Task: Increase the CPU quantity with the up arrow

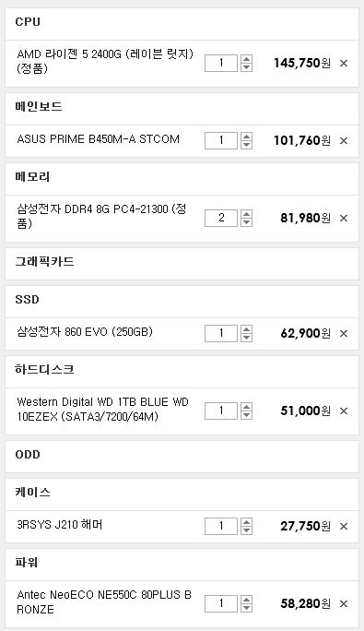Action: pos(246,59)
